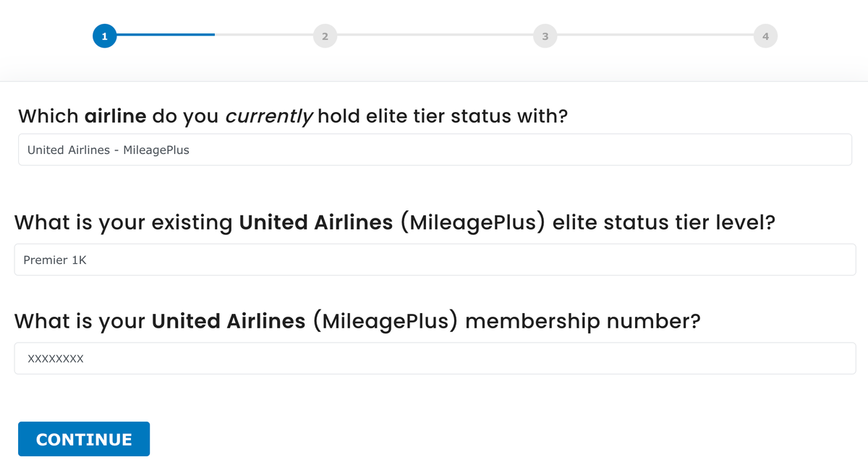Click the italic word "currently" in first question
Viewport: 868px width, 470px height.
(x=269, y=116)
